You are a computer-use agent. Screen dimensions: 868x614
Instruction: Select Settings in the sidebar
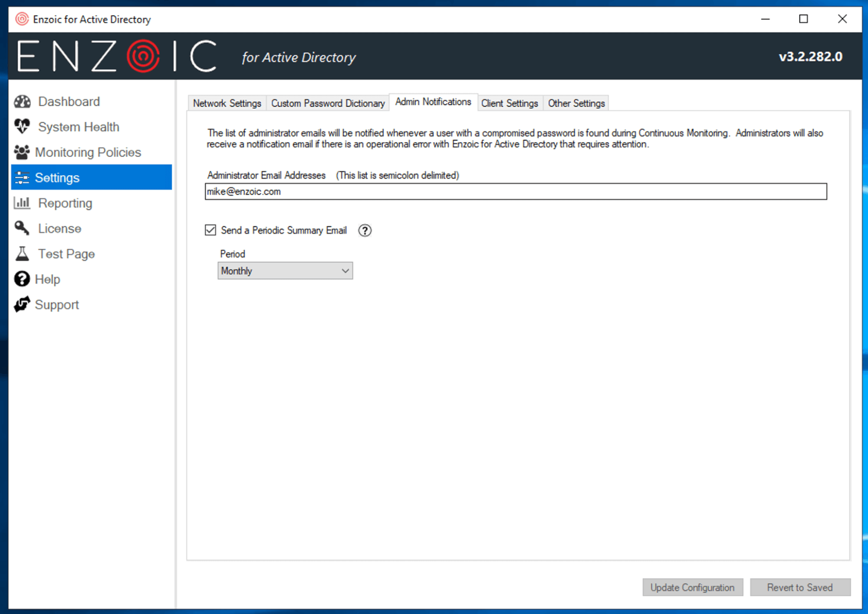point(92,177)
